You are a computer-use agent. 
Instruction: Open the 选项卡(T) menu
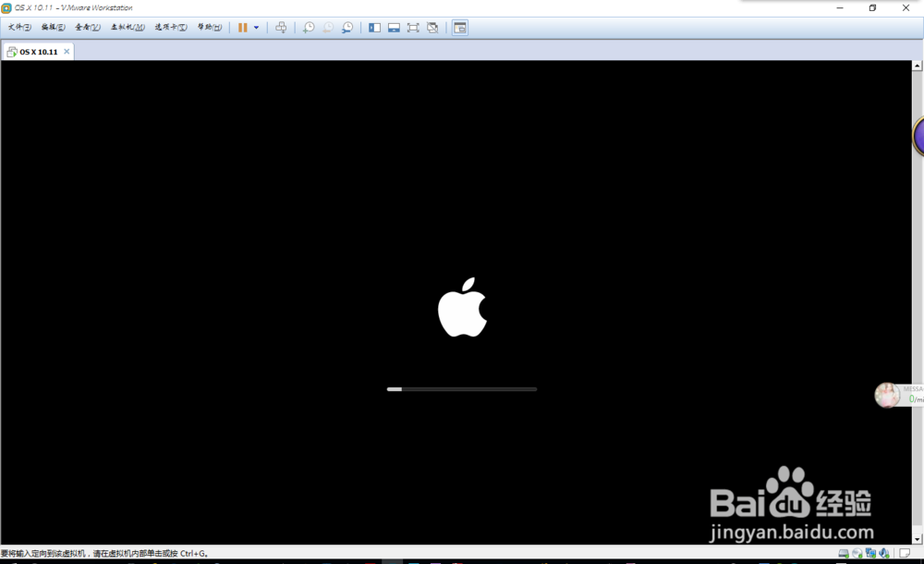171,27
